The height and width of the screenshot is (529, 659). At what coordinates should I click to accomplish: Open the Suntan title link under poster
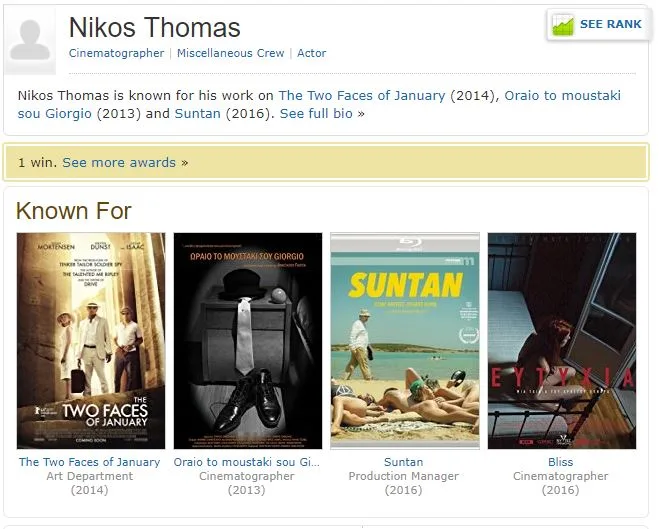(403, 462)
